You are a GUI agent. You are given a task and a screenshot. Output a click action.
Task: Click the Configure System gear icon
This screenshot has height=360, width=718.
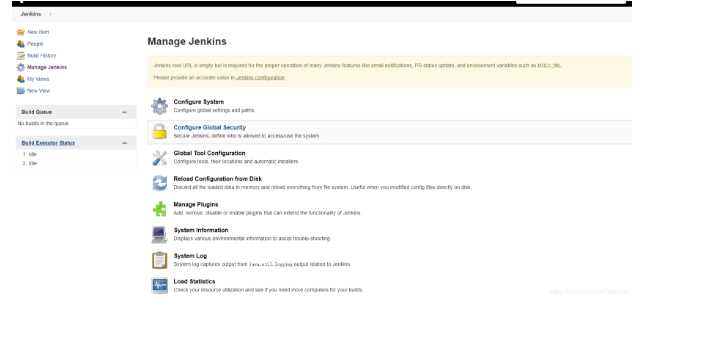[159, 106]
